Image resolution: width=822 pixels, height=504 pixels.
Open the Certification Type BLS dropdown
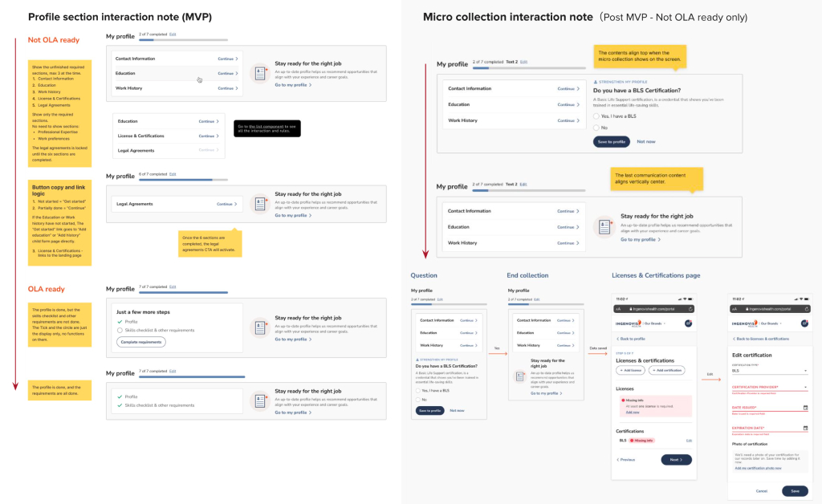click(x=769, y=371)
